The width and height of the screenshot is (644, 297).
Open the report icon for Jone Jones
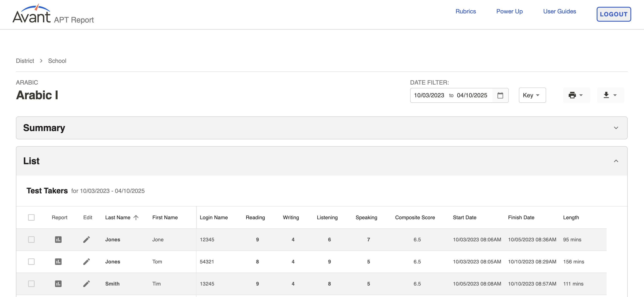tap(58, 239)
